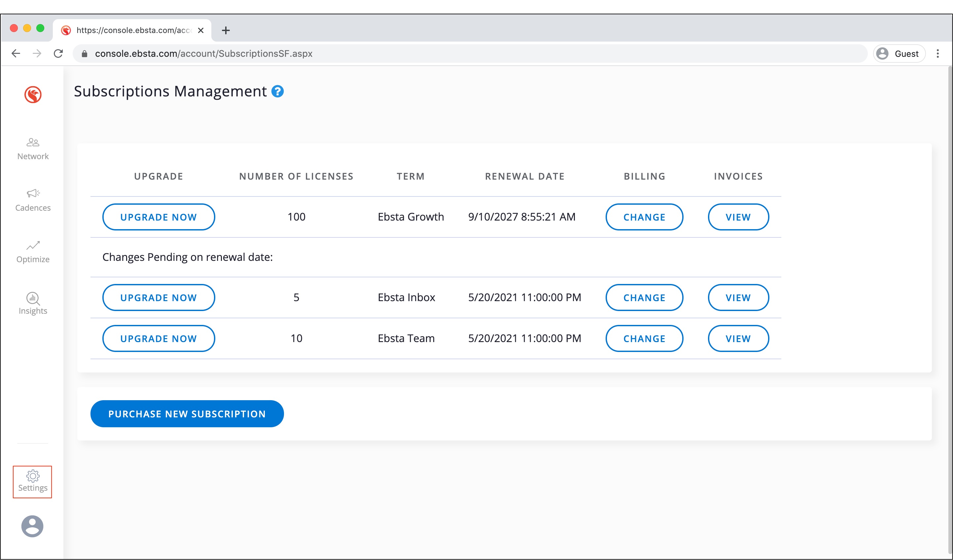Open Cadences from the sidebar

click(x=33, y=200)
